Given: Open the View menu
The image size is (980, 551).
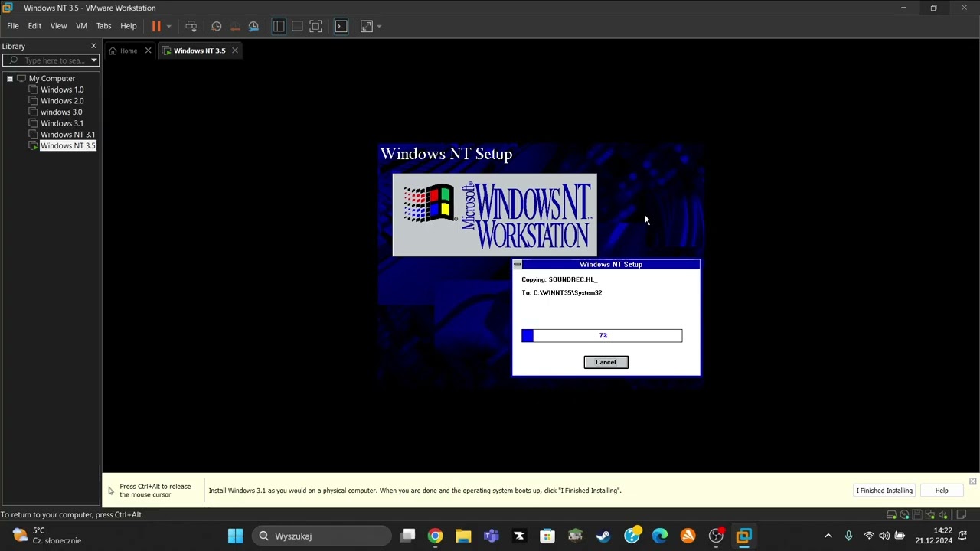Looking at the screenshot, I should (58, 26).
